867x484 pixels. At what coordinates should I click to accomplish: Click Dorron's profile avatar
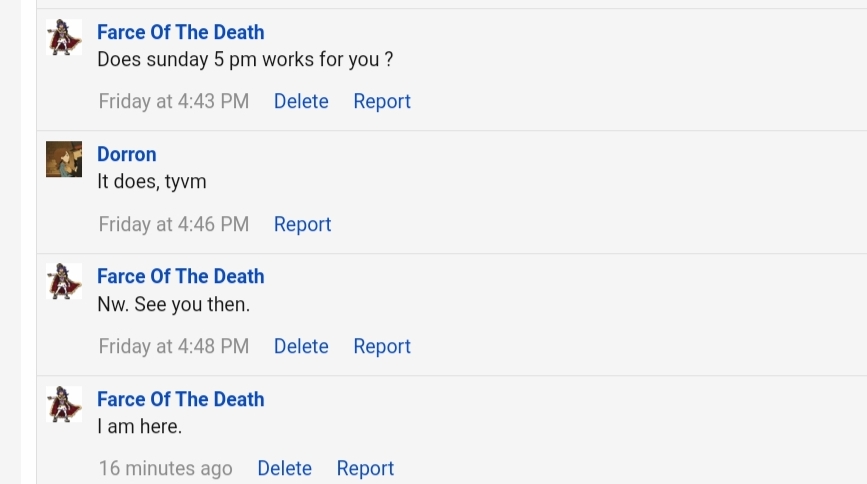click(x=64, y=160)
